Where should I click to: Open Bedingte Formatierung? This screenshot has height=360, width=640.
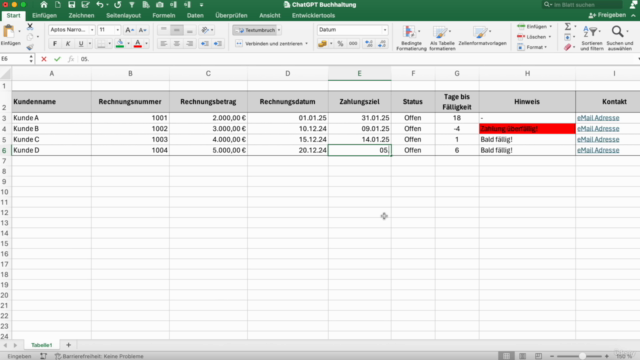[411, 38]
